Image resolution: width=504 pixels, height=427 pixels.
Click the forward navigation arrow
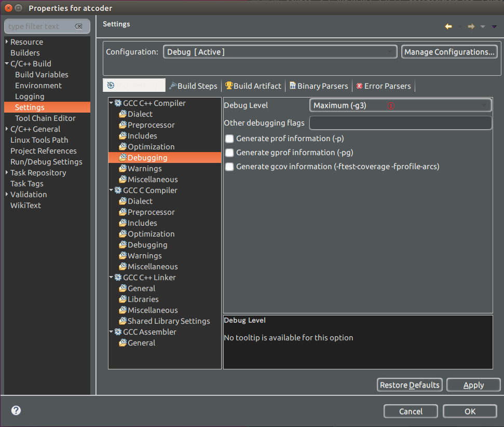471,26
